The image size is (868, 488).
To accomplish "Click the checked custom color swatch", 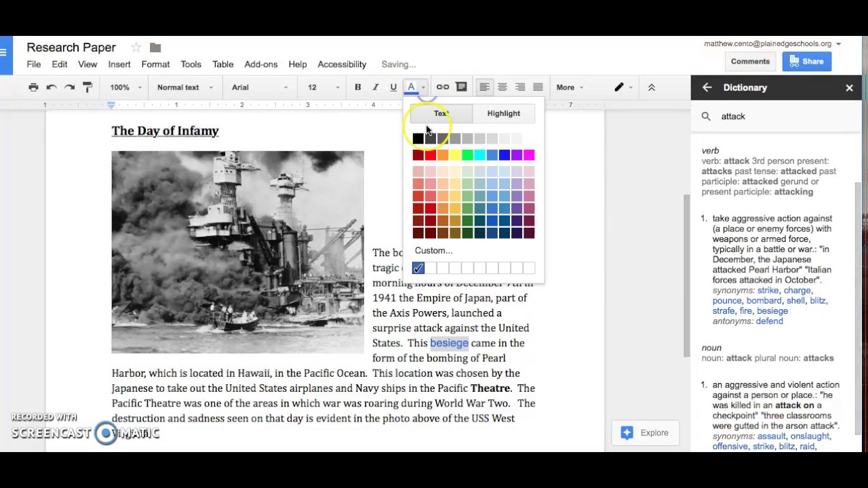I will coord(418,268).
